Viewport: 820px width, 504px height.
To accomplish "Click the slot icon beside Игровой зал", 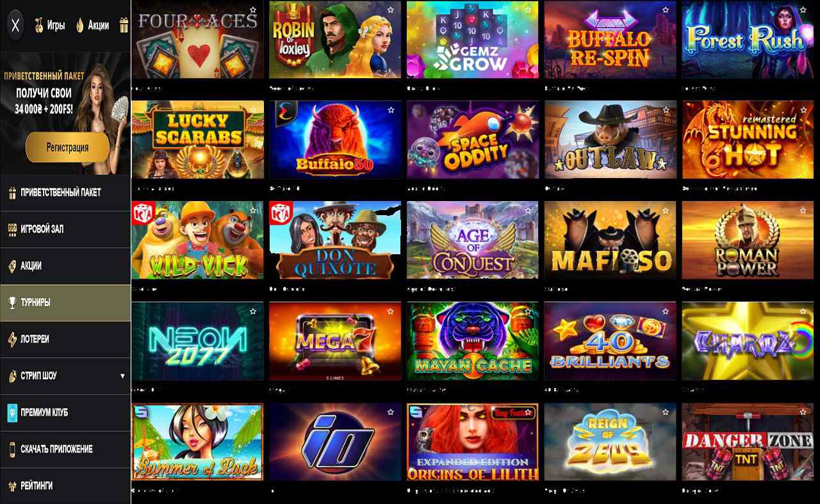I will (x=12, y=229).
